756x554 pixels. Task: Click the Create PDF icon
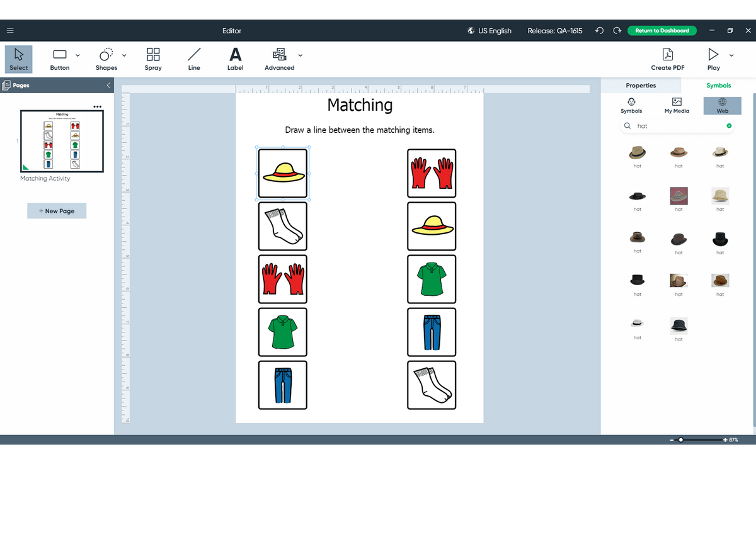coord(668,59)
